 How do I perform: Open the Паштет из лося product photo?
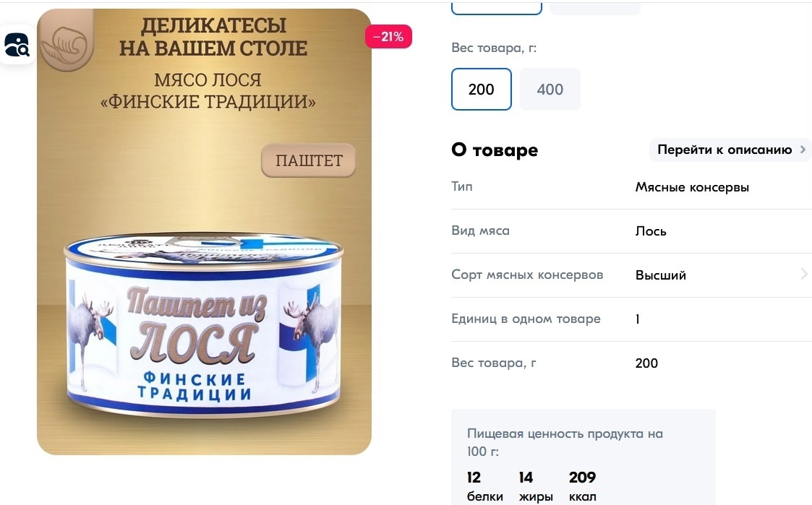tap(204, 232)
